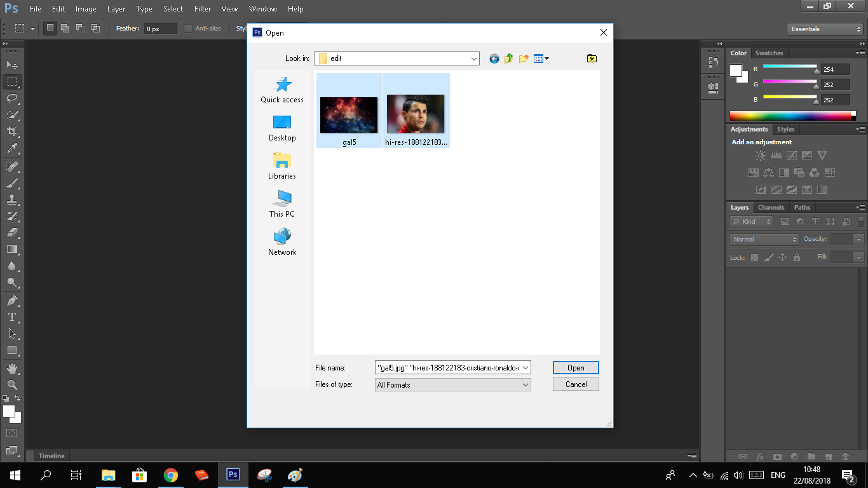Click the Cancel button
The width and height of the screenshot is (868, 488).
576,384
